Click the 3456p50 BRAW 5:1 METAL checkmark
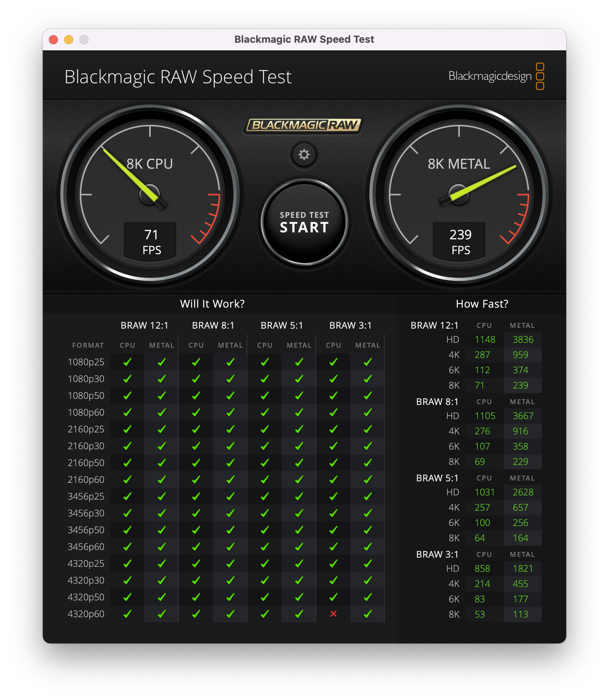Image resolution: width=609 pixels, height=700 pixels. point(299,530)
